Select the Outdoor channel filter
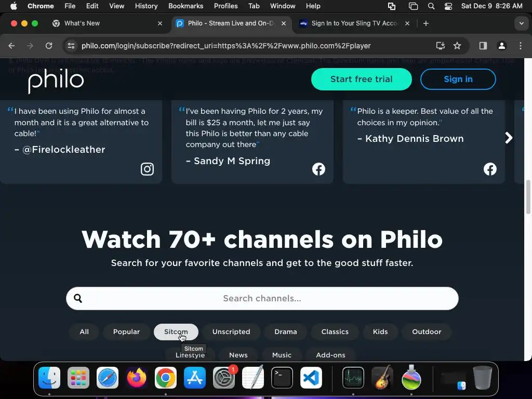 [x=427, y=332]
